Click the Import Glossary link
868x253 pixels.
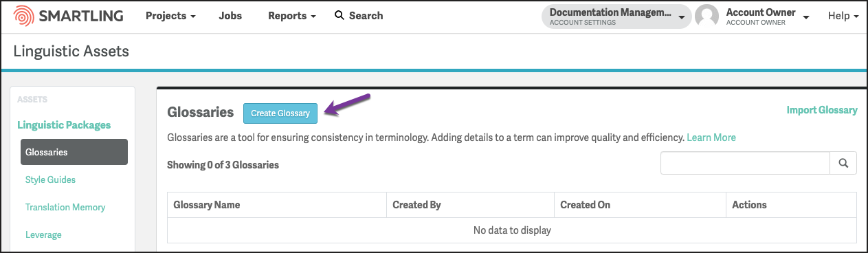pyautogui.click(x=822, y=110)
